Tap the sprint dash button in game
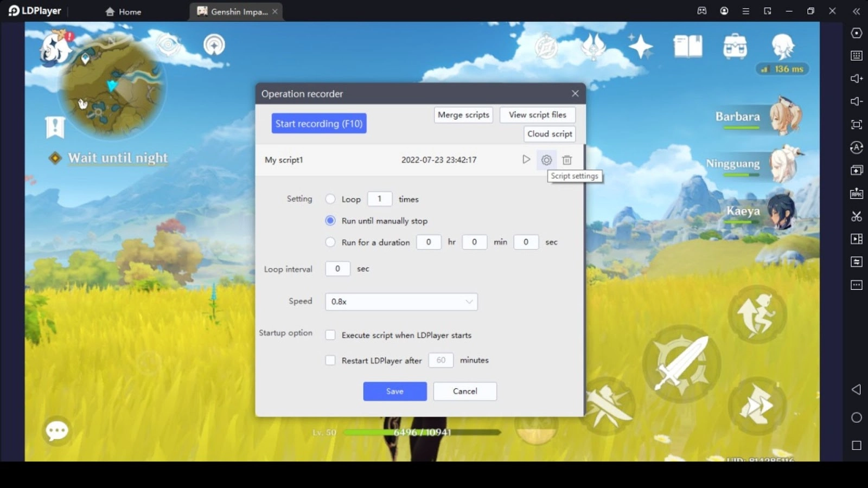This screenshot has width=868, height=488. tap(757, 406)
